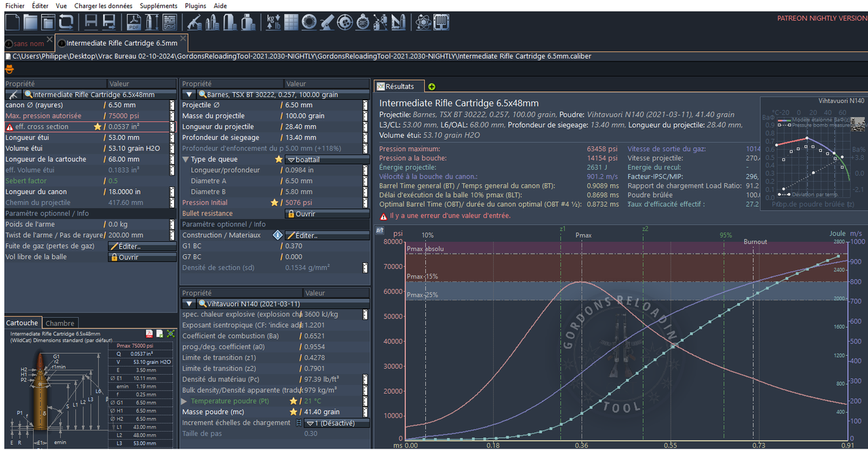Open the Fichier menu
868x450 pixels.
tap(15, 5)
